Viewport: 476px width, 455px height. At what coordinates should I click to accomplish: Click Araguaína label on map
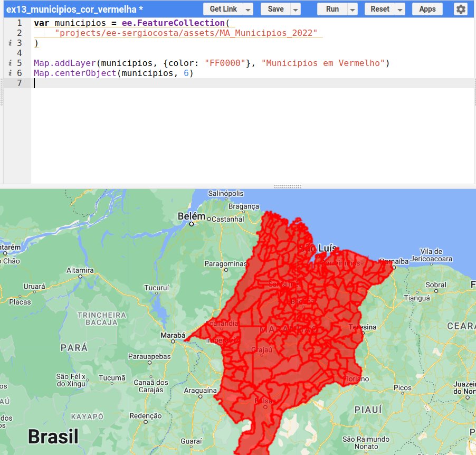tap(200, 390)
